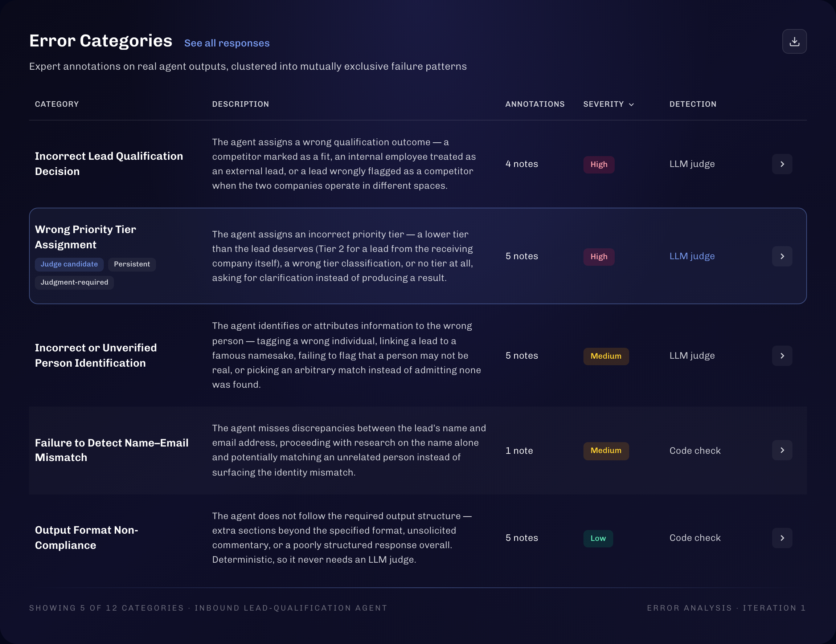
Task: Open Incorrect Lead Qualification Decision row arrow
Action: pos(782,164)
